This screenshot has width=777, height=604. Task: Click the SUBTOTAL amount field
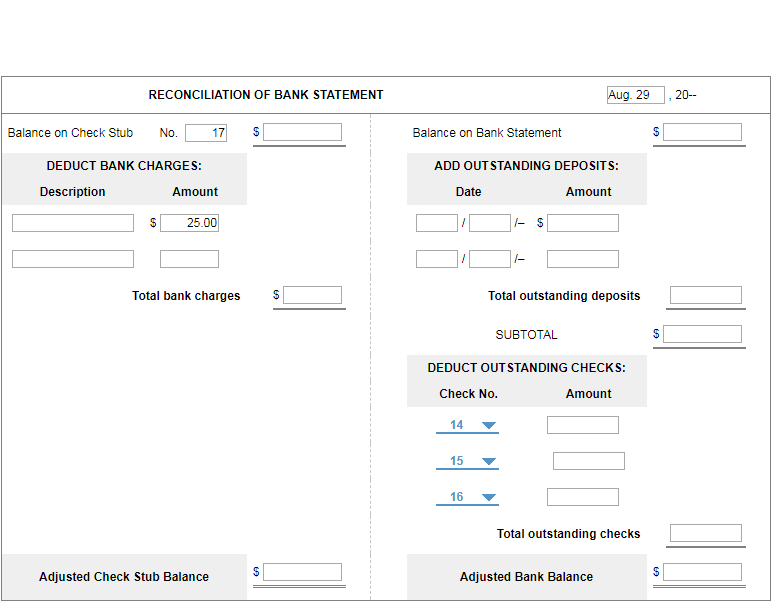coord(702,334)
